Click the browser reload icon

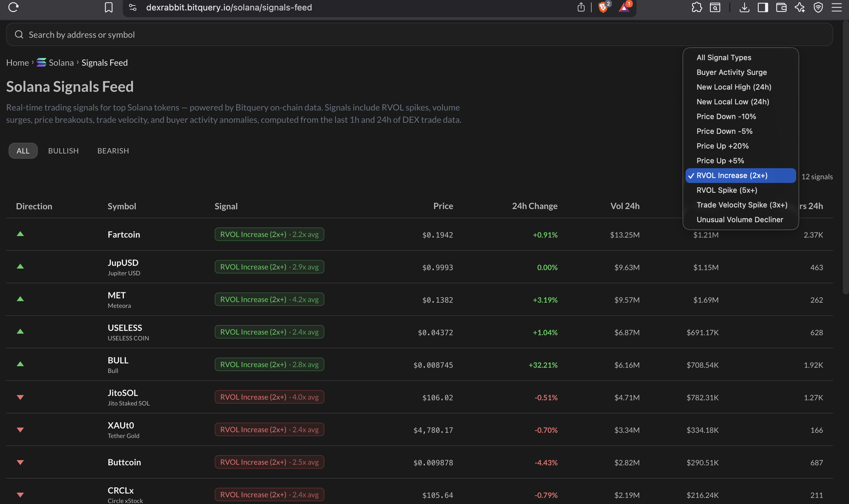tap(13, 7)
